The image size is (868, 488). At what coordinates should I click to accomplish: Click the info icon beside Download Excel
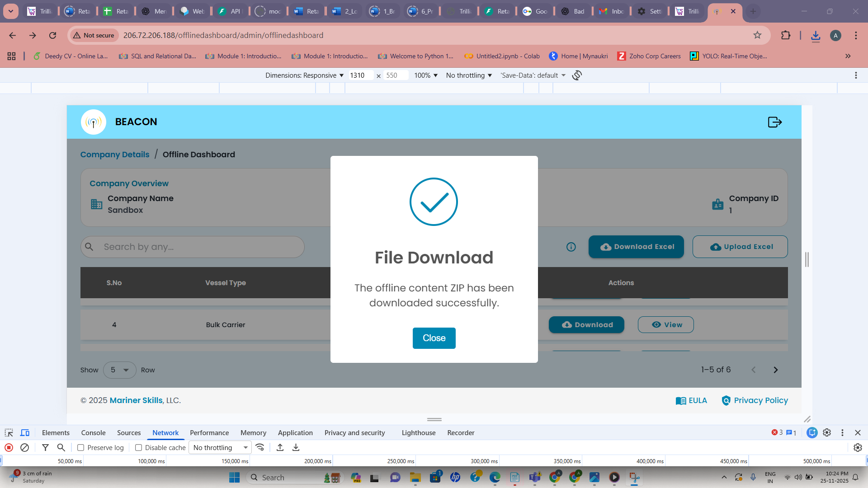point(571,247)
